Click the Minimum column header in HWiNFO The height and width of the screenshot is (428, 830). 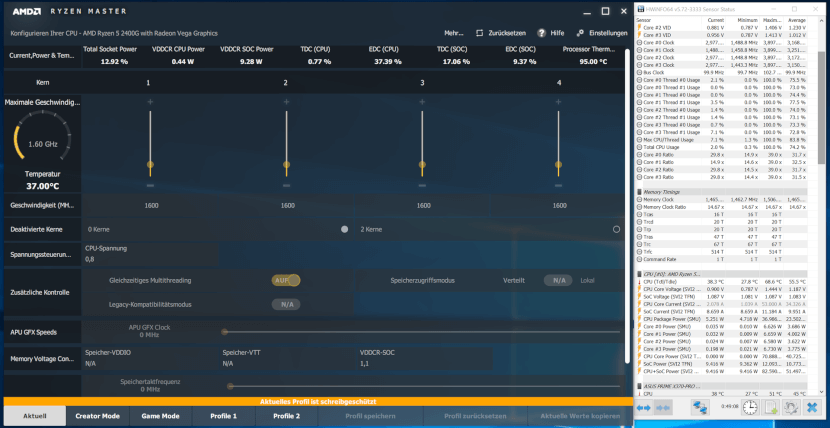(x=746, y=20)
